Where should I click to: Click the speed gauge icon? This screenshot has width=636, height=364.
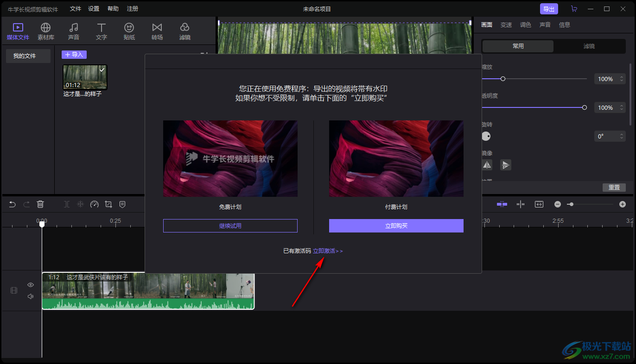coord(95,204)
